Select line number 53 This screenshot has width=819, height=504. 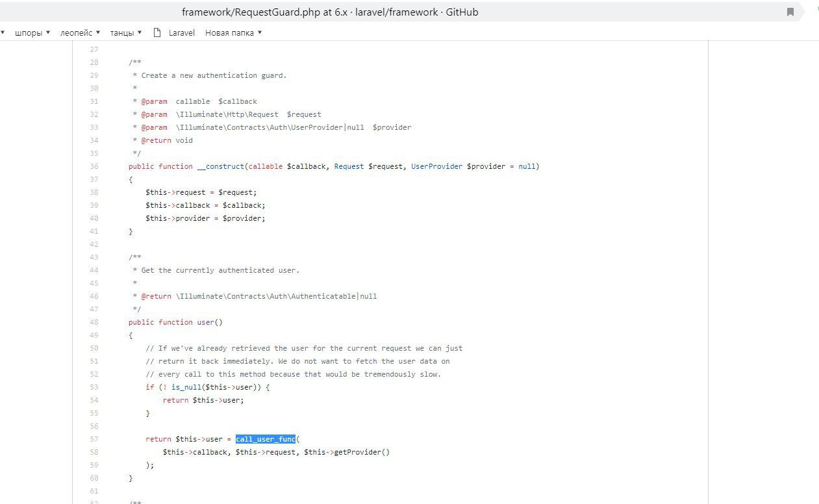[94, 387]
